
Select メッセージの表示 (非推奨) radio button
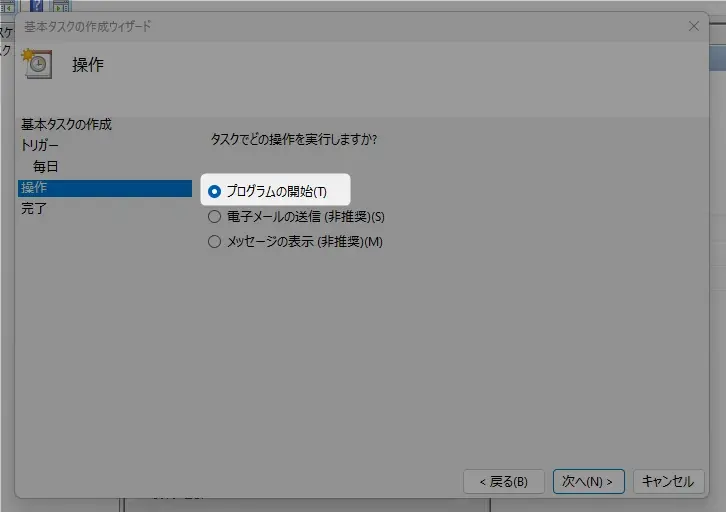[x=214, y=242]
